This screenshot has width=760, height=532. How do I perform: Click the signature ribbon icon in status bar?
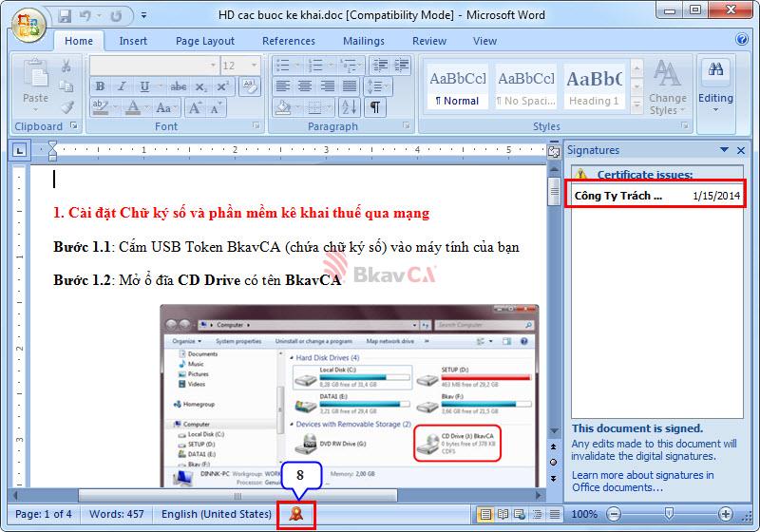tap(295, 514)
